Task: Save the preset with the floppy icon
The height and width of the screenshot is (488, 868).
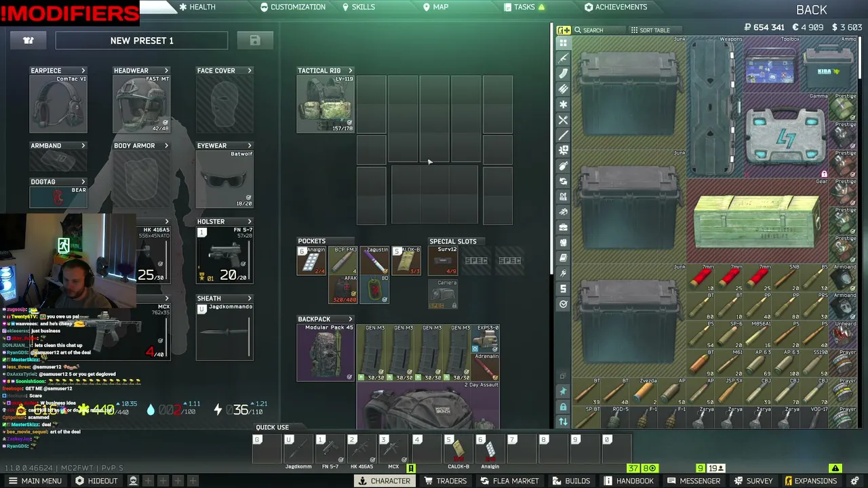Action: [x=255, y=41]
